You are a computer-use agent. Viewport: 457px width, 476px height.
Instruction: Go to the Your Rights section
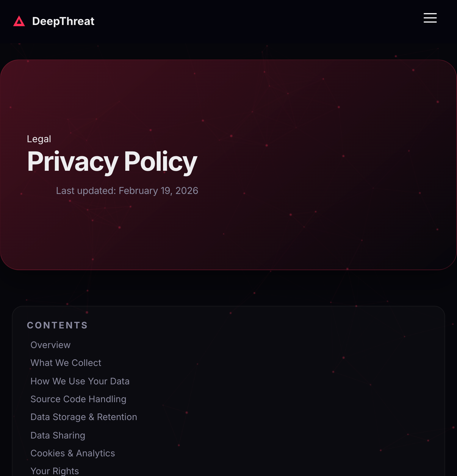[55, 471]
